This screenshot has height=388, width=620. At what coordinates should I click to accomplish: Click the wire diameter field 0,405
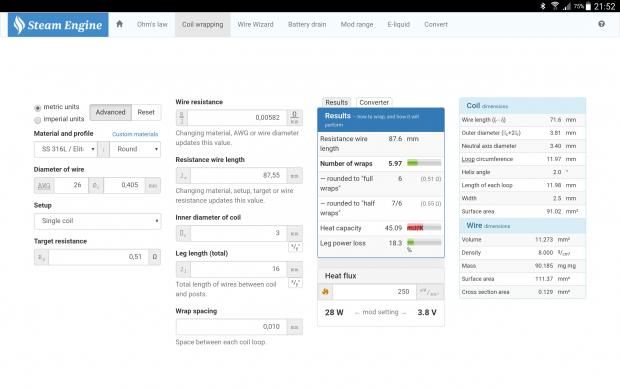(125, 185)
